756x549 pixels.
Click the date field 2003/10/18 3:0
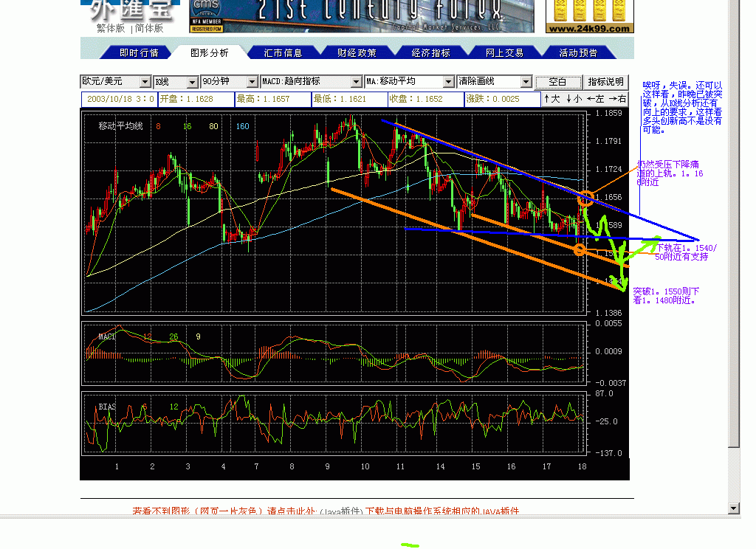120,99
